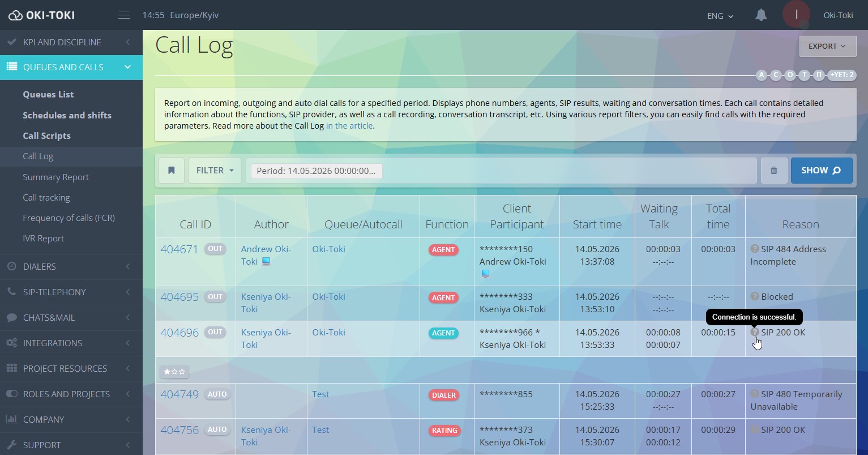Click the SIP-Telephony phone icon

(11, 292)
